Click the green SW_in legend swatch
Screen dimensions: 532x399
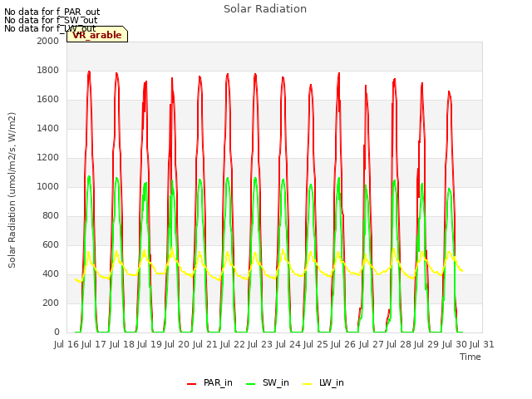tap(250, 384)
